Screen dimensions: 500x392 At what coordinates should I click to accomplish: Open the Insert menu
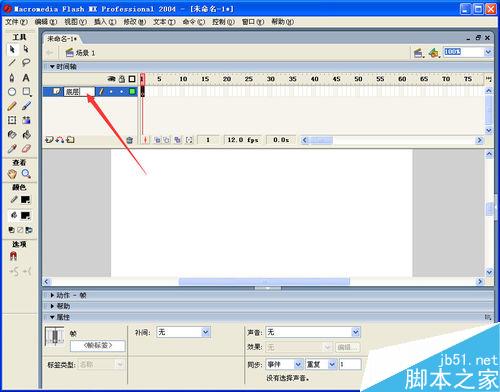tap(105, 22)
